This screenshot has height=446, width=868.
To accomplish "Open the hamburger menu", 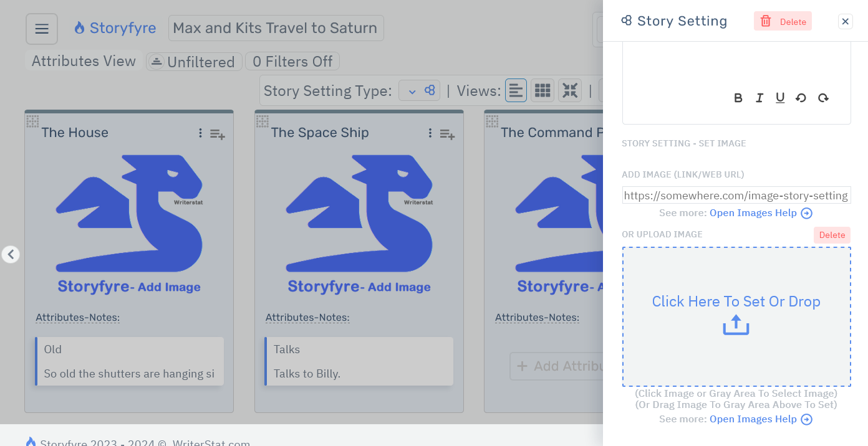I will (41, 28).
